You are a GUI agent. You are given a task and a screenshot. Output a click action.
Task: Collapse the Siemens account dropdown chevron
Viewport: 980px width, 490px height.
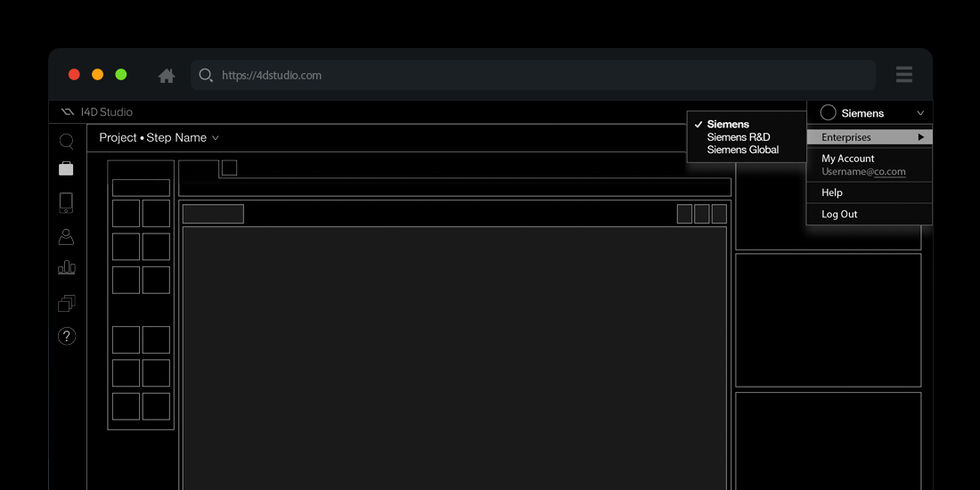click(x=920, y=113)
